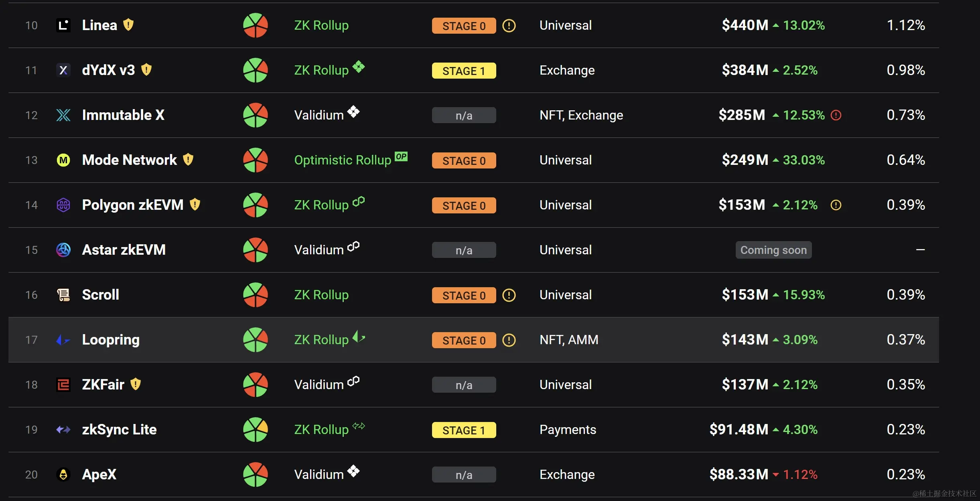Viewport: 980px width, 501px height.
Task: Open the Polygon zkEVM project link
Action: (x=133, y=205)
